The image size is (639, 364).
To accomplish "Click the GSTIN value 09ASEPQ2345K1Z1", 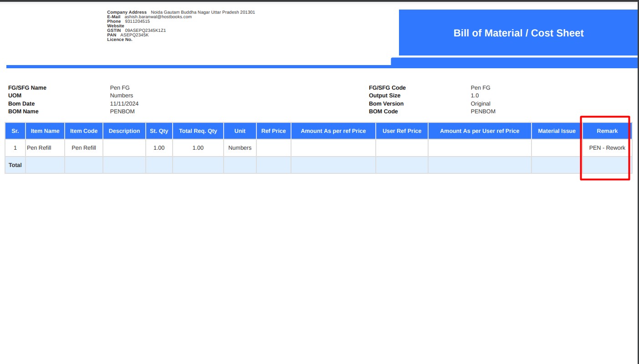I will 145,30.
